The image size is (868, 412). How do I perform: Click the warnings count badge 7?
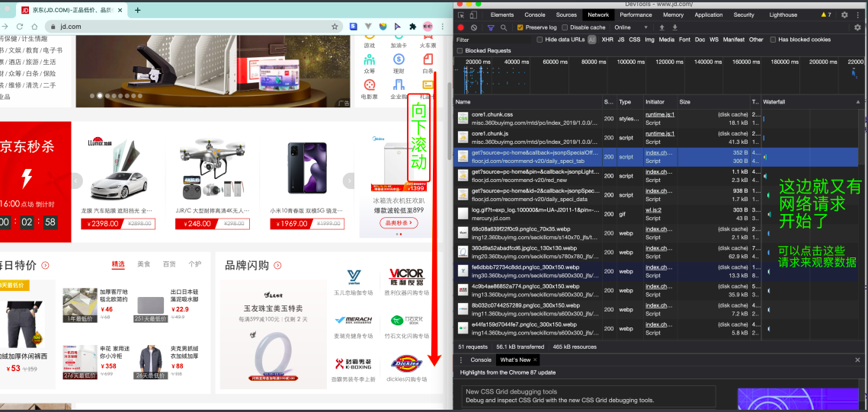826,15
